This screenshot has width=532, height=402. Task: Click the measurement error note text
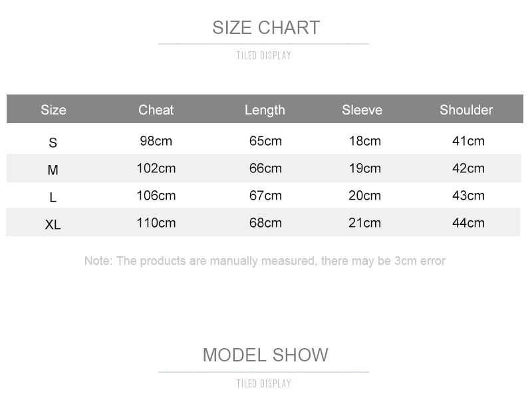pyautogui.click(x=265, y=261)
